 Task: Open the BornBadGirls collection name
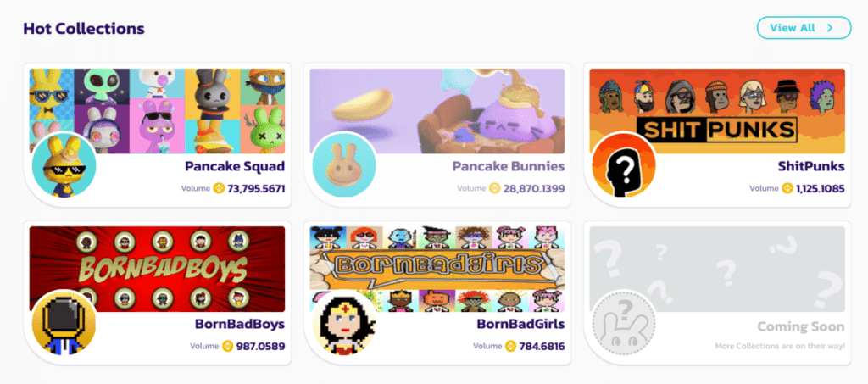pos(521,325)
